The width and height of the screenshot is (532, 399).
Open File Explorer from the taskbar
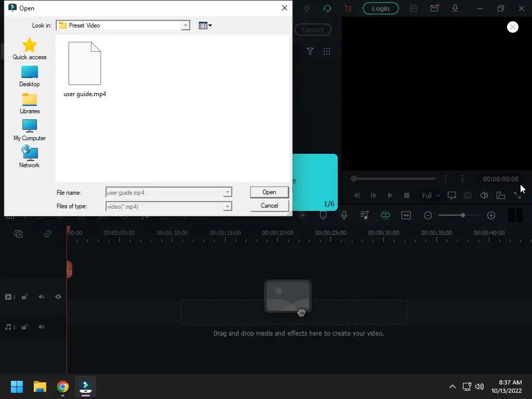point(39,387)
